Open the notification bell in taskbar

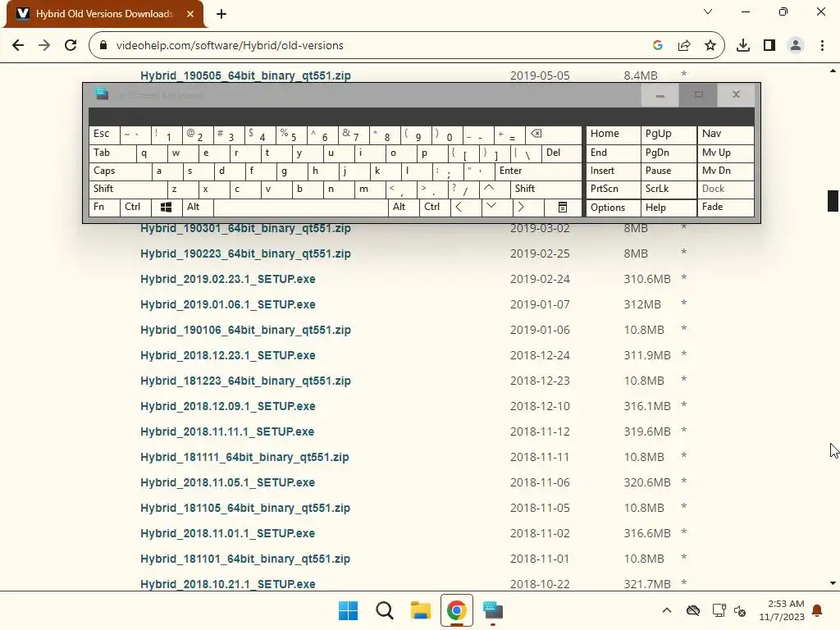point(817,610)
